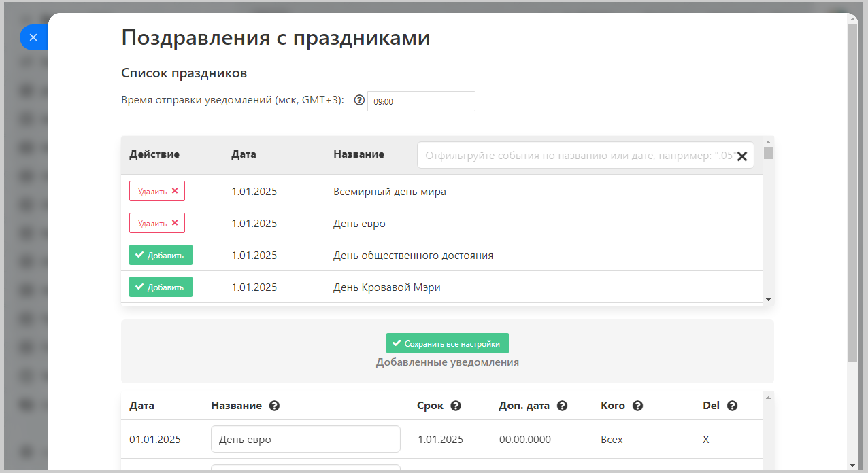This screenshot has height=473, width=868.
Task: Click the 00.00.0000 additional date value
Action: pos(524,440)
